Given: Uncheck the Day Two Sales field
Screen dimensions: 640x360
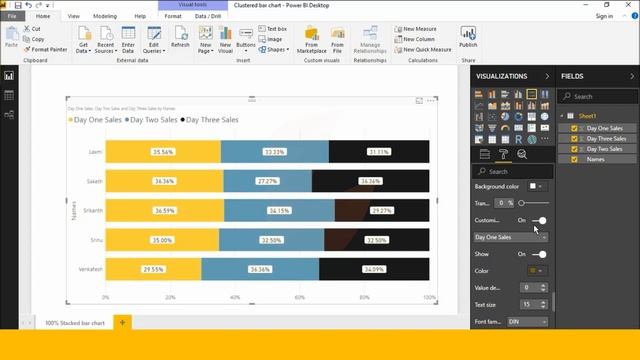Looking at the screenshot, I should (x=574, y=149).
